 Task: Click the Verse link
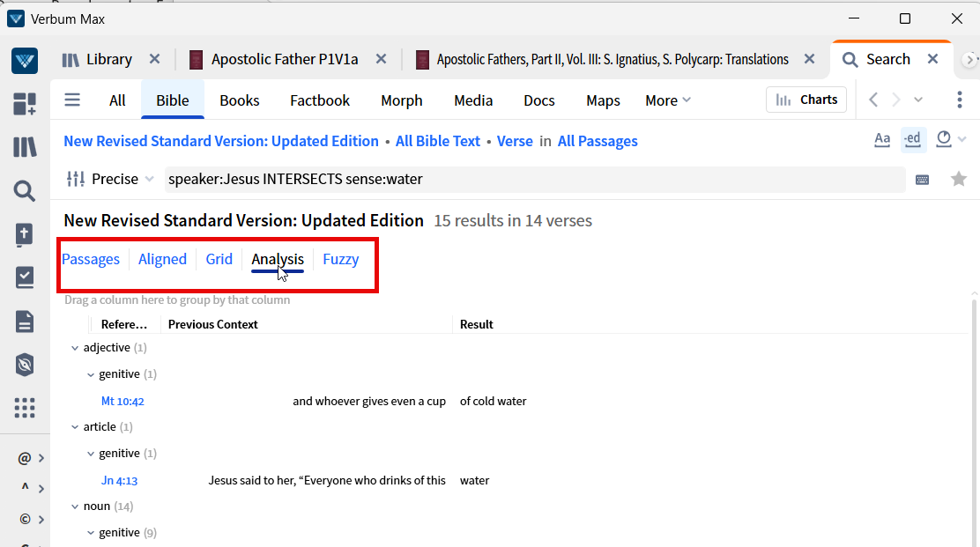click(515, 141)
